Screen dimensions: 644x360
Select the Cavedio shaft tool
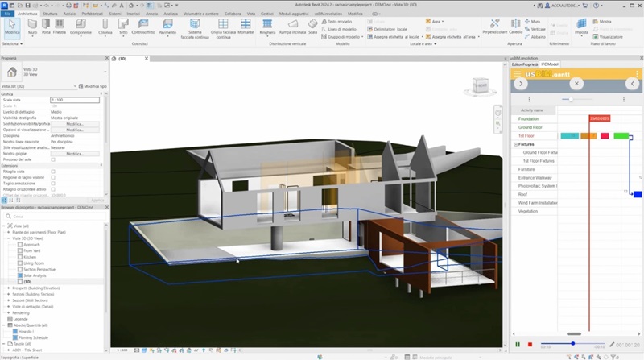(515, 27)
